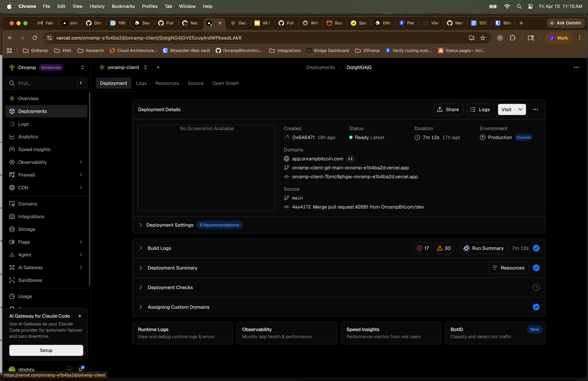
Task: Click the build errors count badge
Action: (x=423, y=248)
